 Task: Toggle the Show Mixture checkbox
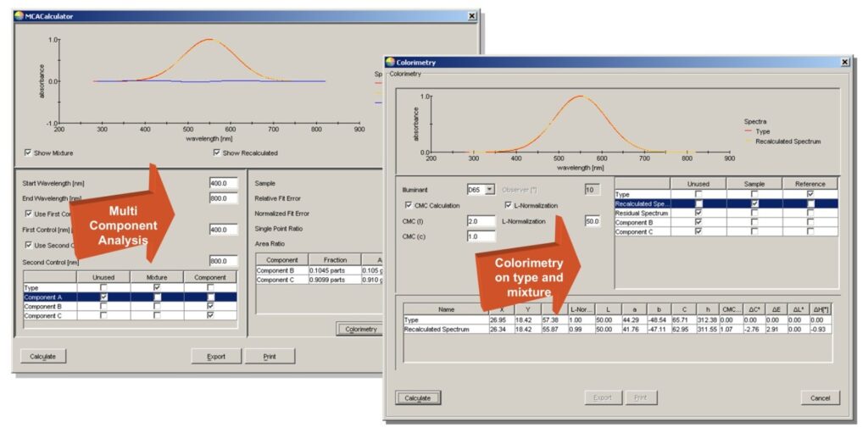tap(28, 153)
